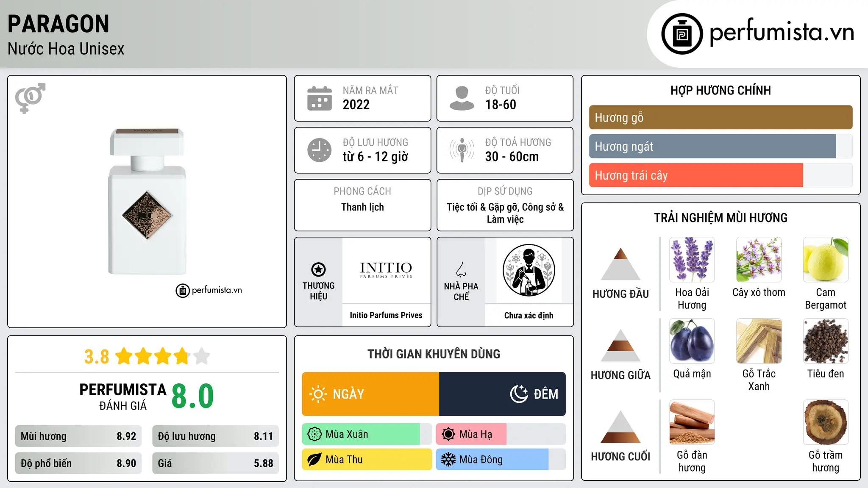Click the PARAGON title heading
Viewport: 868px width, 488px height.
pyautogui.click(x=58, y=24)
